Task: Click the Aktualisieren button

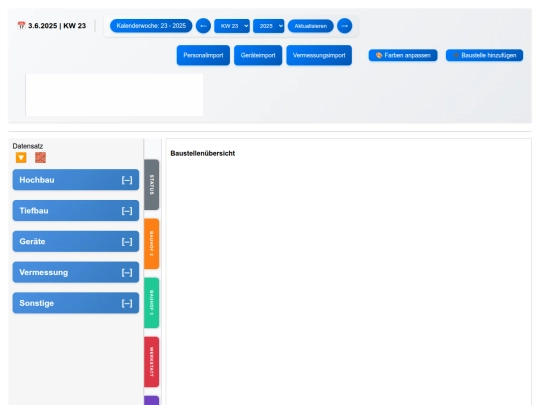Action: (311, 26)
